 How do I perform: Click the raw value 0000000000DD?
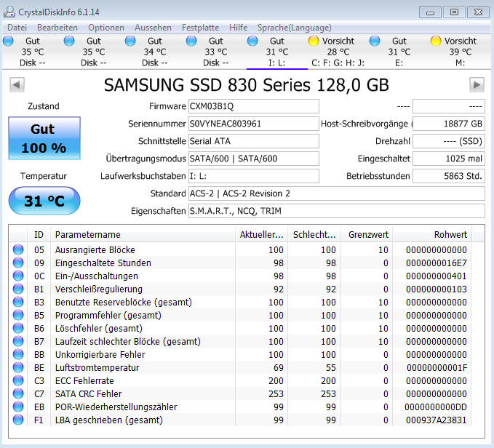(x=436, y=407)
